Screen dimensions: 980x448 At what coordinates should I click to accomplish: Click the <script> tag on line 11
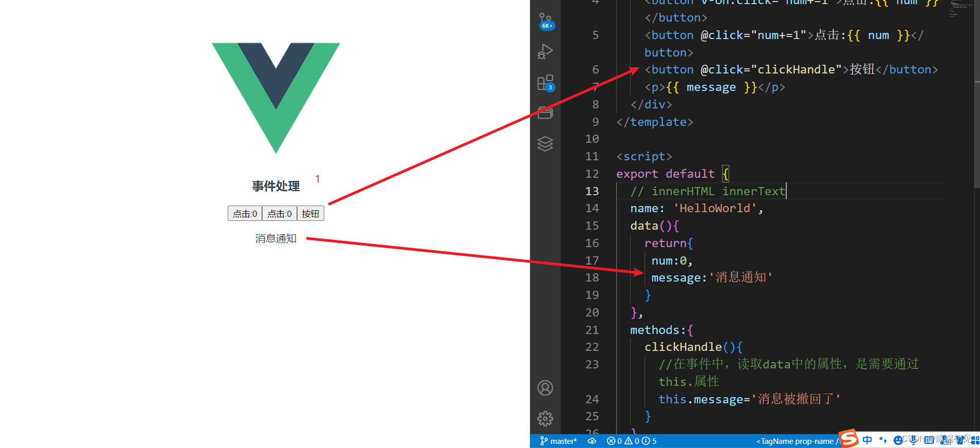pyautogui.click(x=644, y=156)
